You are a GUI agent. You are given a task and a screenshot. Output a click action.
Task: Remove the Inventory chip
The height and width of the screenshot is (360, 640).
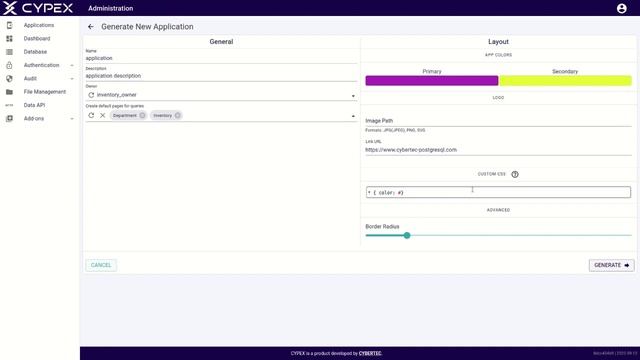(x=177, y=116)
